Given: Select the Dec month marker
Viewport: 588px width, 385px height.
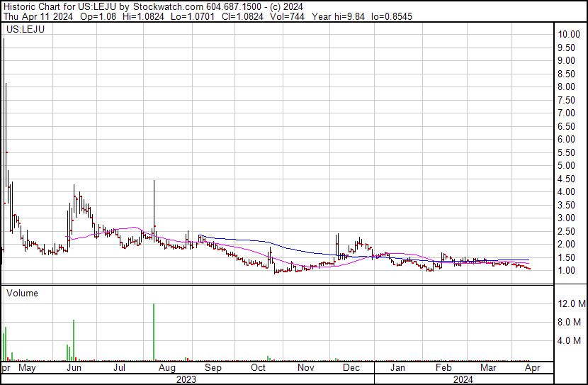Looking at the screenshot, I should coord(351,368).
